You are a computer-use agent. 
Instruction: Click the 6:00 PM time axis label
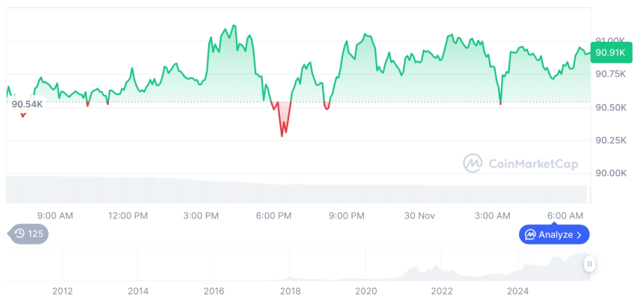[273, 216]
